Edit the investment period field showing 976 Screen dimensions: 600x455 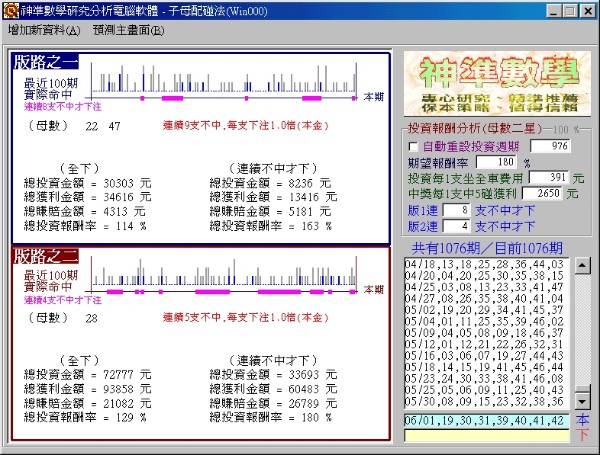(550, 146)
